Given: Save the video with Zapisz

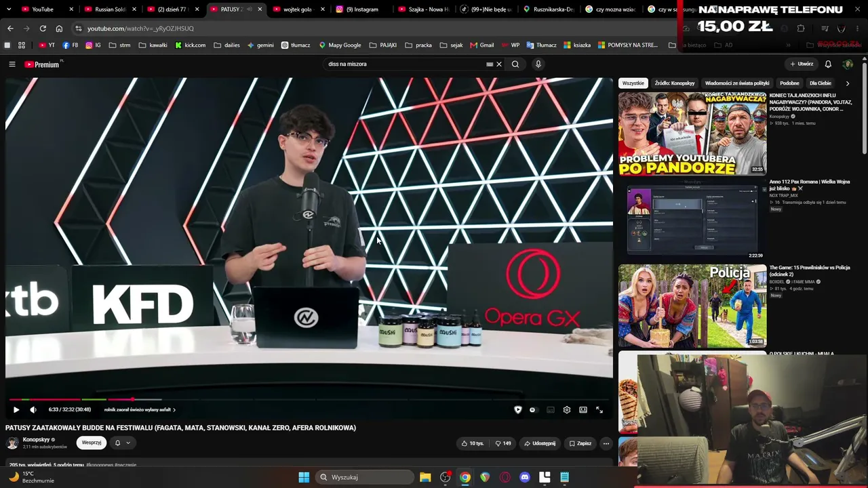Looking at the screenshot, I should tap(580, 443).
